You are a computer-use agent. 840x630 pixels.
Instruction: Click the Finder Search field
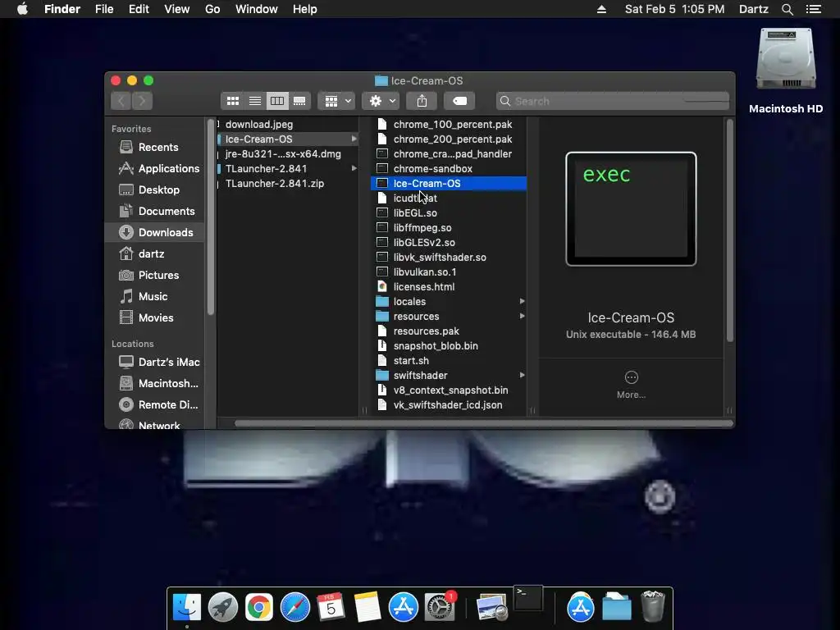(x=613, y=101)
